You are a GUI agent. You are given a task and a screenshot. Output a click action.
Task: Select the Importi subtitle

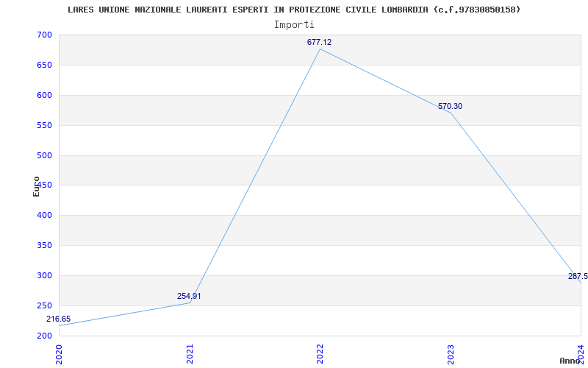click(x=294, y=25)
